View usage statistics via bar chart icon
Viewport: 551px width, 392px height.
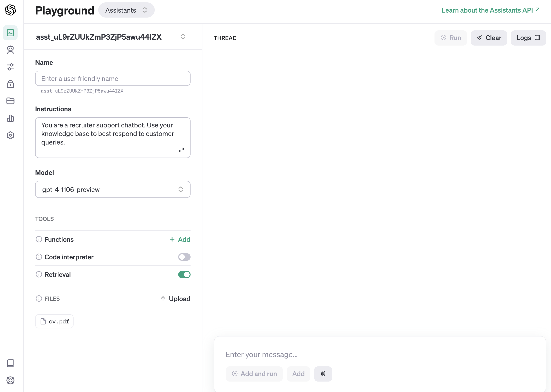click(x=10, y=118)
